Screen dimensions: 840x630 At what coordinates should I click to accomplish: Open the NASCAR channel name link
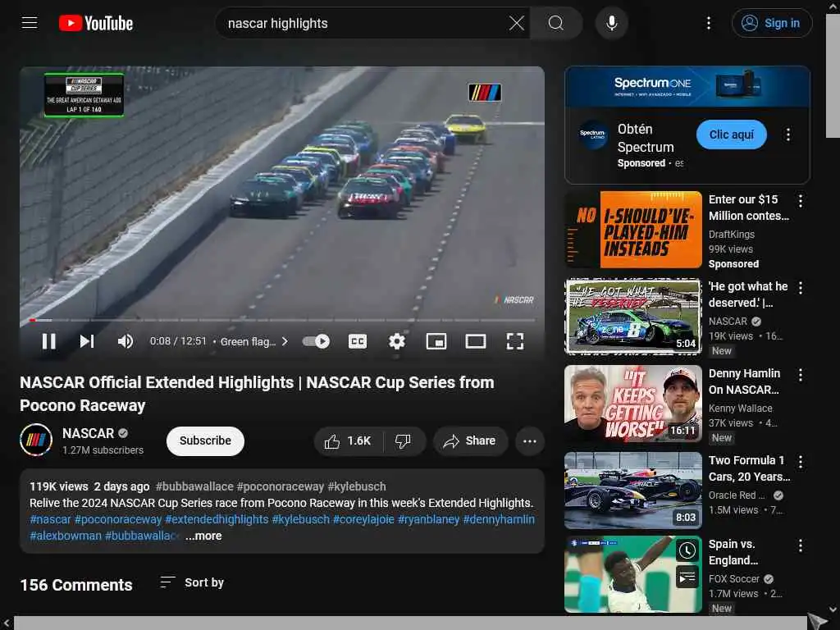88,433
